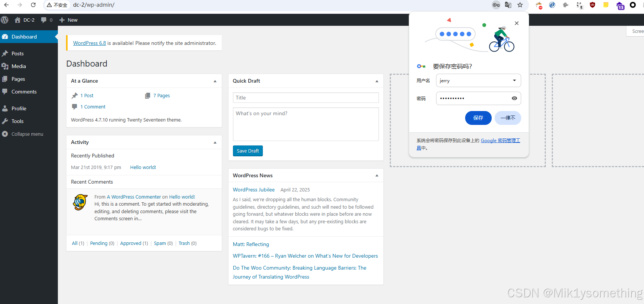Open the New menu in admin bar
The image size is (644, 304).
tap(68, 20)
